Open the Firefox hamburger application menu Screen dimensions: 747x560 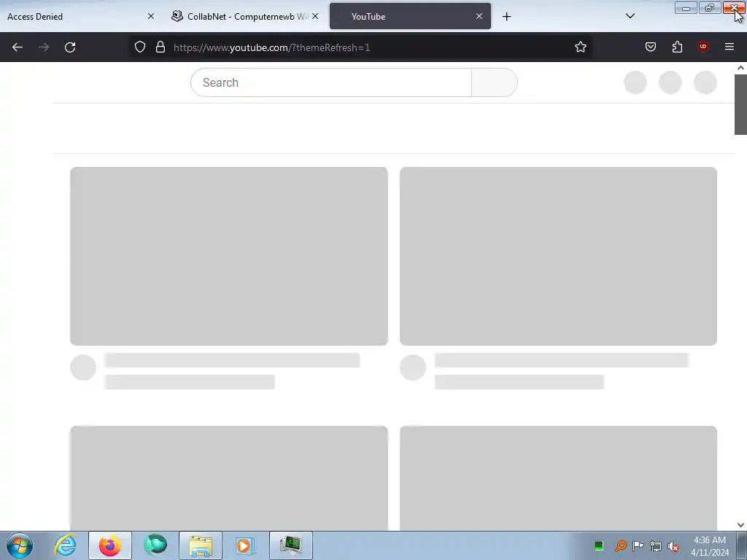click(729, 47)
